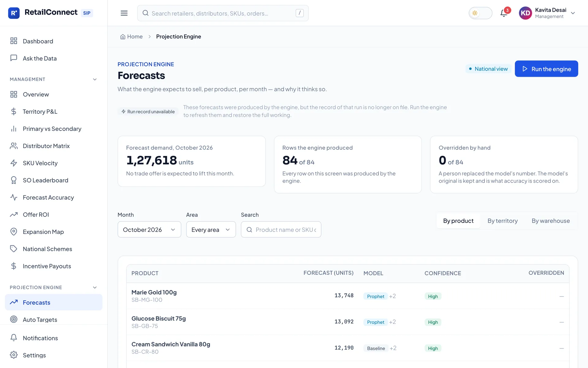Collapse the Management section chevron
This screenshot has width=588, height=368.
95,79
